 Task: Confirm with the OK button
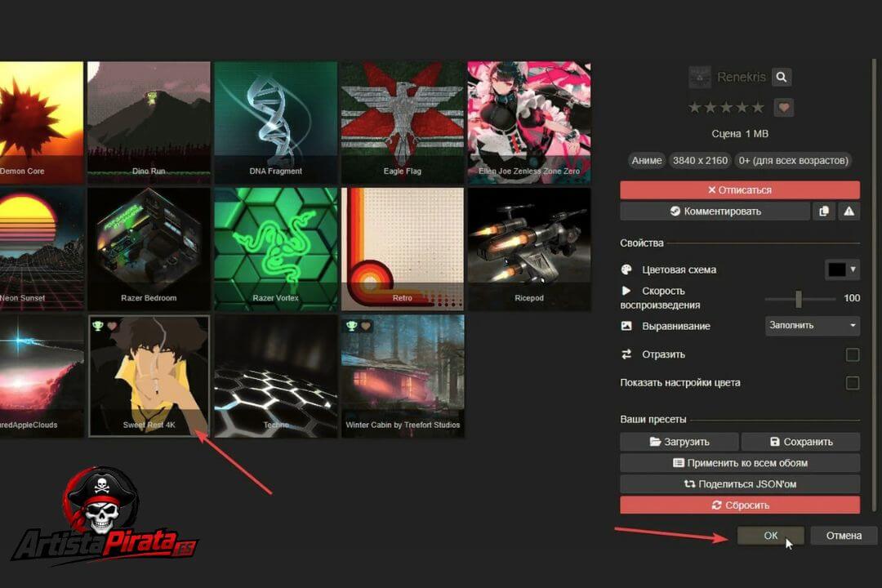[771, 536]
